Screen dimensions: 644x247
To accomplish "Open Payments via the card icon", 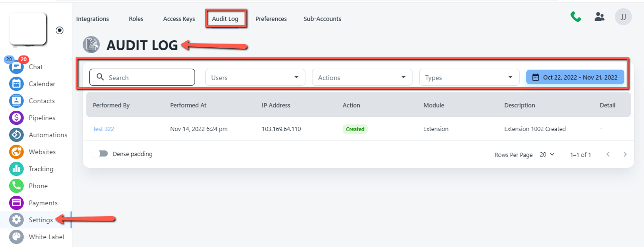I will [16, 203].
